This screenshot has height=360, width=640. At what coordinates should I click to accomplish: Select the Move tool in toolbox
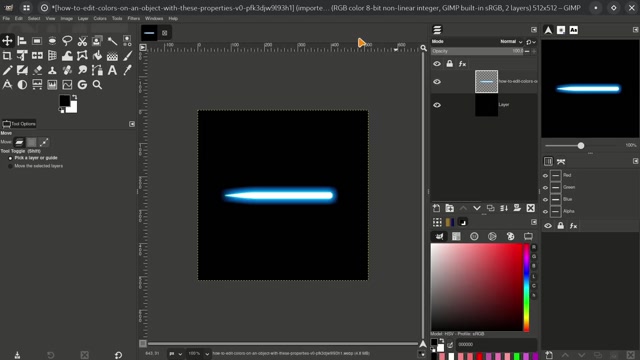click(7, 40)
